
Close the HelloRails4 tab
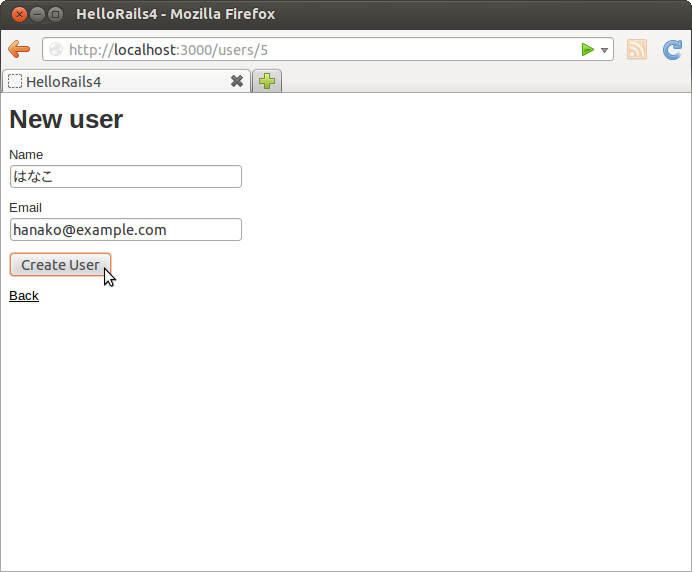(237, 82)
